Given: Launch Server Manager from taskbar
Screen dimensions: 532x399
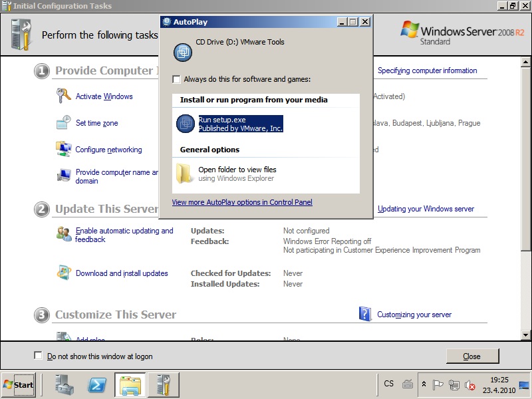Looking at the screenshot, I should coord(65,384).
